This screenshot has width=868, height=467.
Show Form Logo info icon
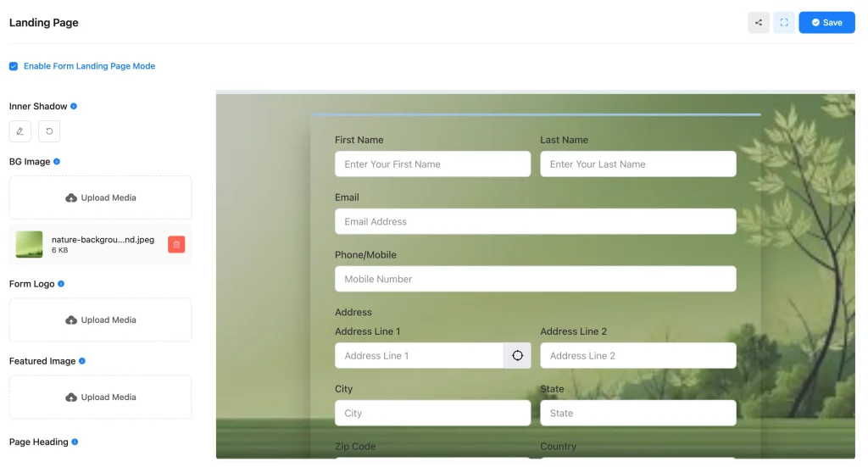click(61, 284)
